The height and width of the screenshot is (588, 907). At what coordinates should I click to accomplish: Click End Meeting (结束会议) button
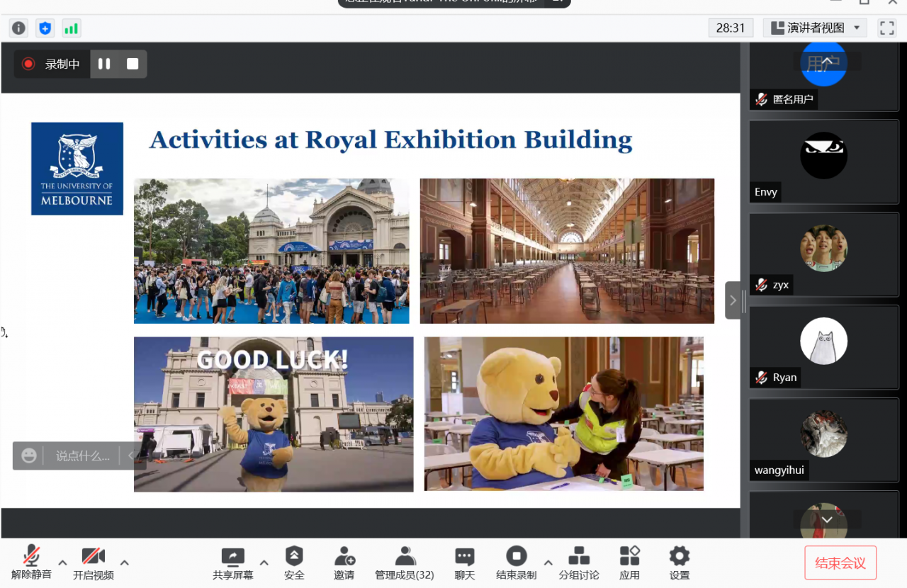[840, 563]
